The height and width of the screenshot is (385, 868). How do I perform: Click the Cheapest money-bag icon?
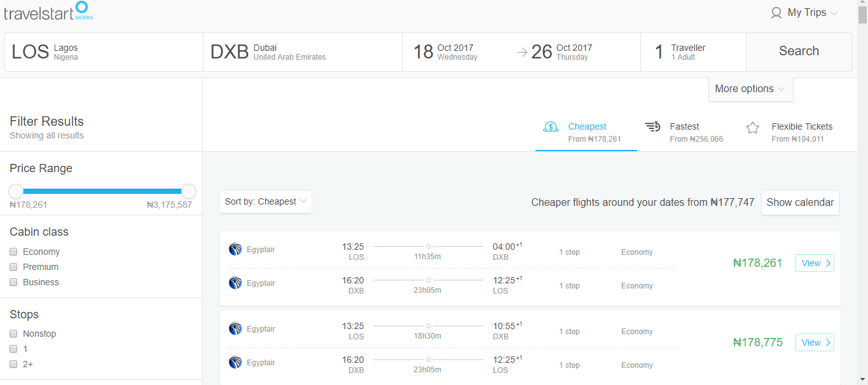(x=551, y=127)
